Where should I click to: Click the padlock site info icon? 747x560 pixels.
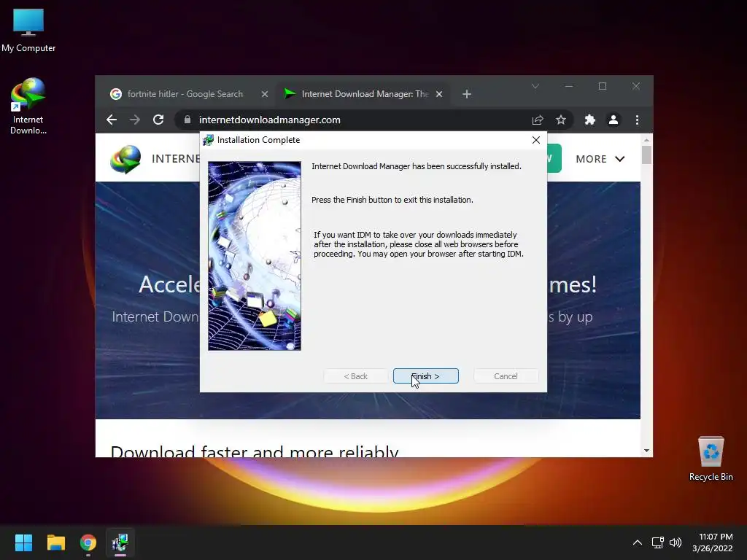(187, 120)
